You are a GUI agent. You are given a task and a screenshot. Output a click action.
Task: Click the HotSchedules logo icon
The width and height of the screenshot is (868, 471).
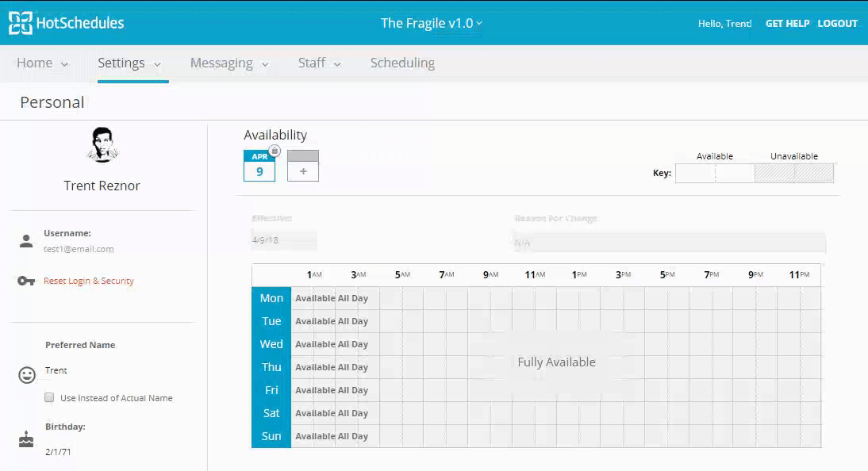pyautogui.click(x=21, y=23)
